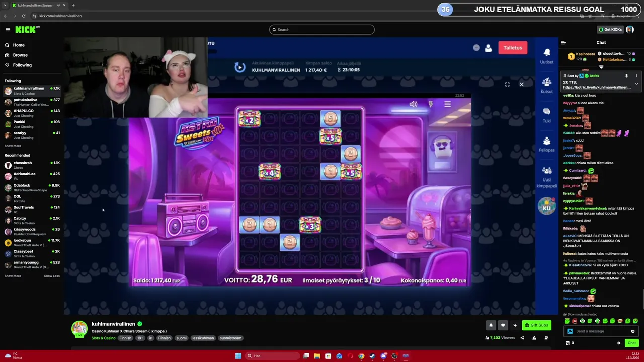Open the Slots & Casino category link
Viewport: 644px width, 362px height.
point(103,338)
